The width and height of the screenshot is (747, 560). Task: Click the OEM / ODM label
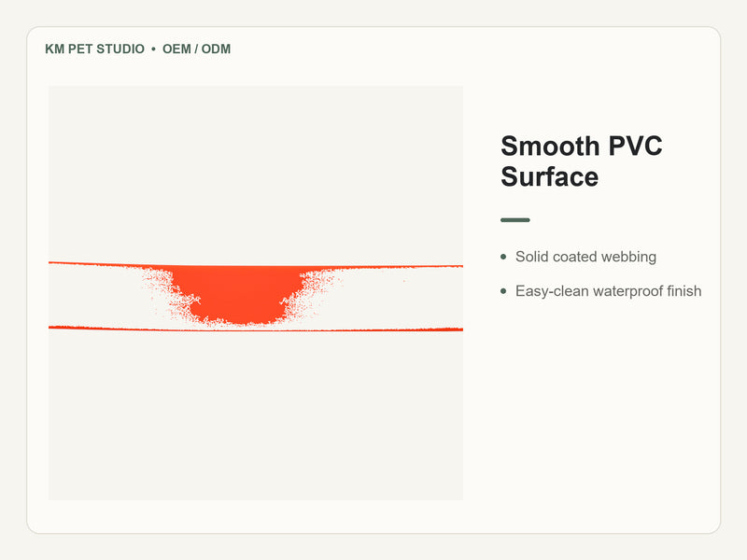pyautogui.click(x=196, y=49)
